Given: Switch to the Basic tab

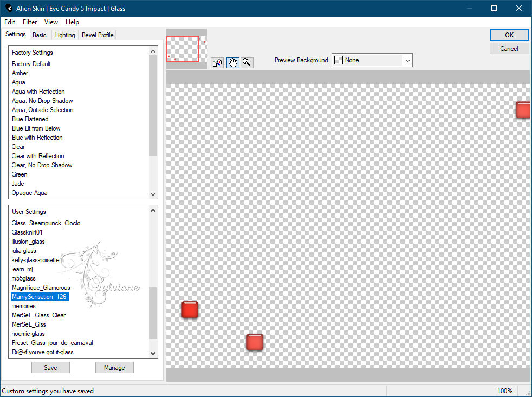Looking at the screenshot, I should click(40, 35).
